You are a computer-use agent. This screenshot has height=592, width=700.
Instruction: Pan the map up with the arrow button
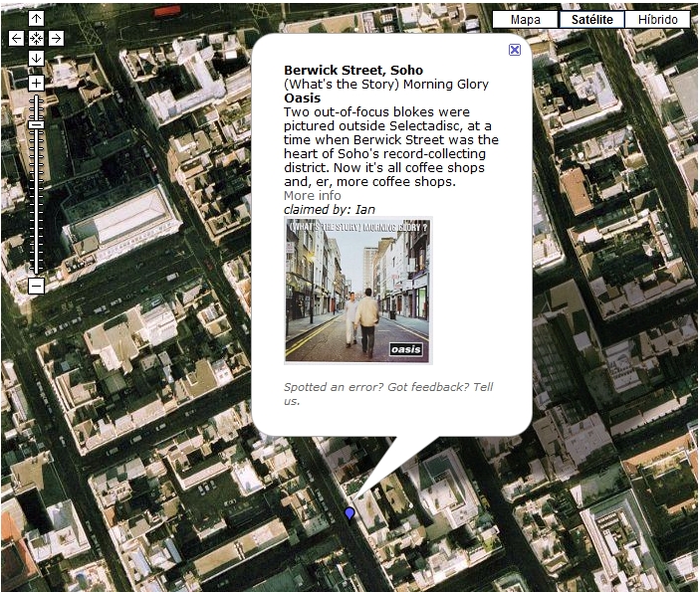[36, 19]
